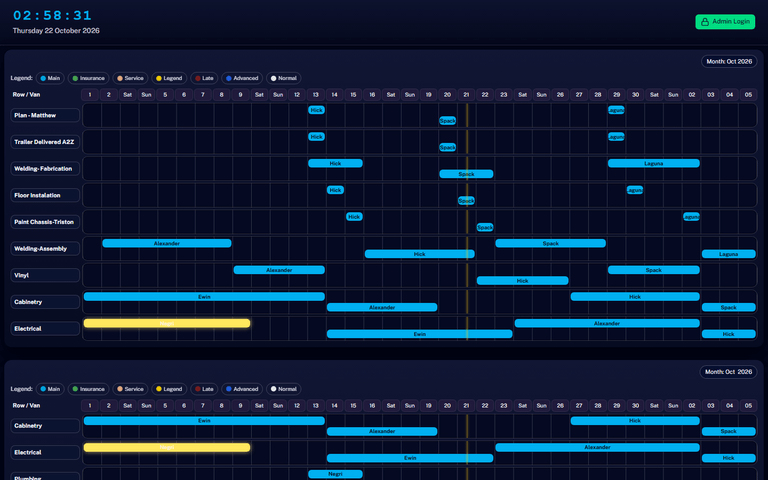
Task: Toggle the Insurance legend pill in lower schedule
Action: pos(88,389)
